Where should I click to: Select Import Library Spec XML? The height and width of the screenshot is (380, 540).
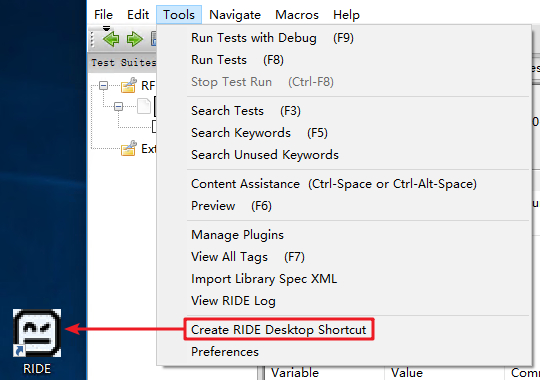coord(264,279)
